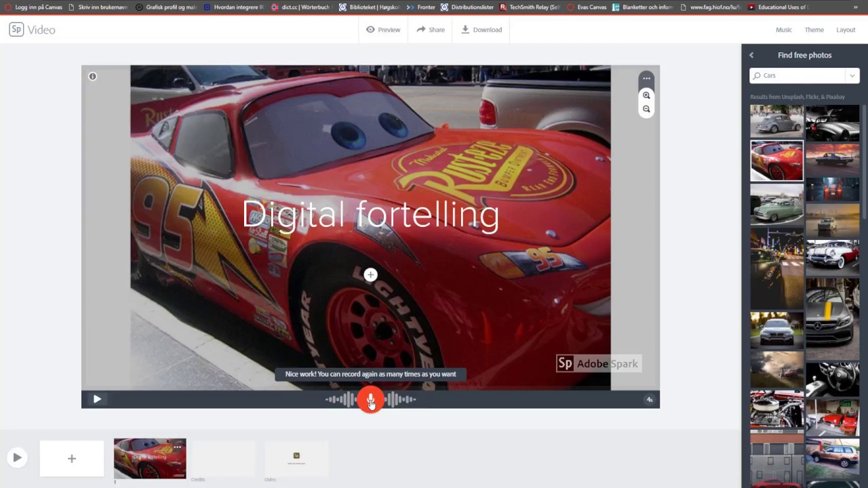Play the current slide
The width and height of the screenshot is (868, 488).
click(x=97, y=399)
